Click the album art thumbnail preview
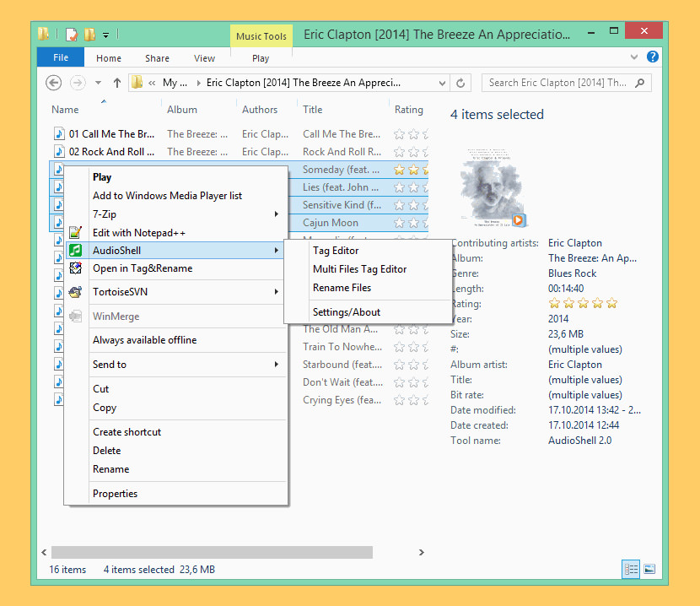 [490, 184]
